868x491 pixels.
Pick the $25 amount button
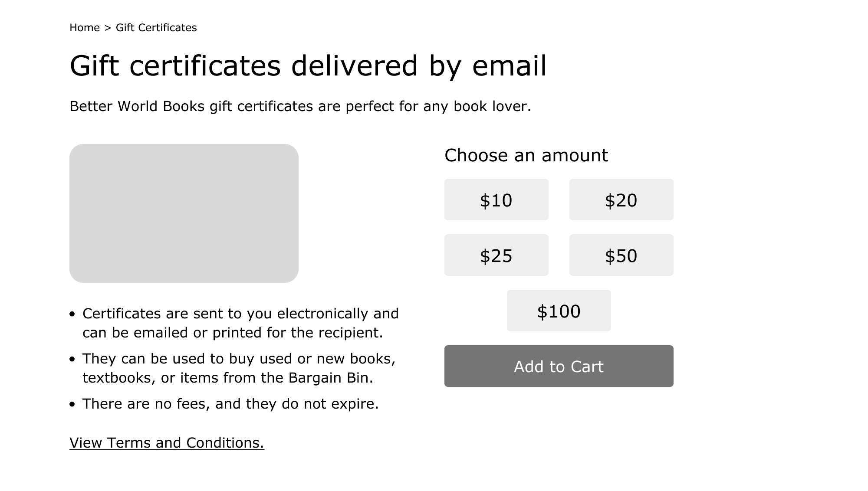tap(496, 255)
